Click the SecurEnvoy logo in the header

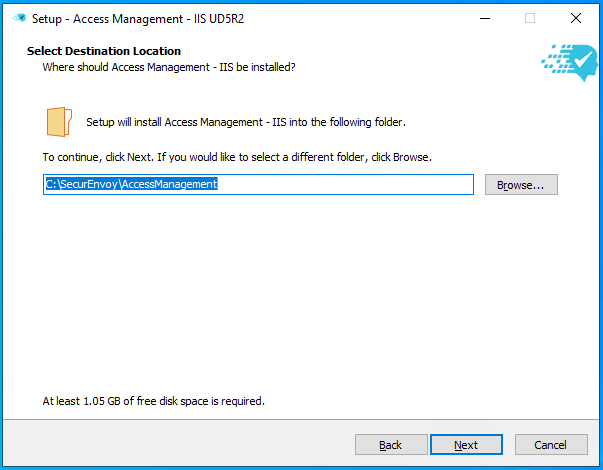pos(569,62)
